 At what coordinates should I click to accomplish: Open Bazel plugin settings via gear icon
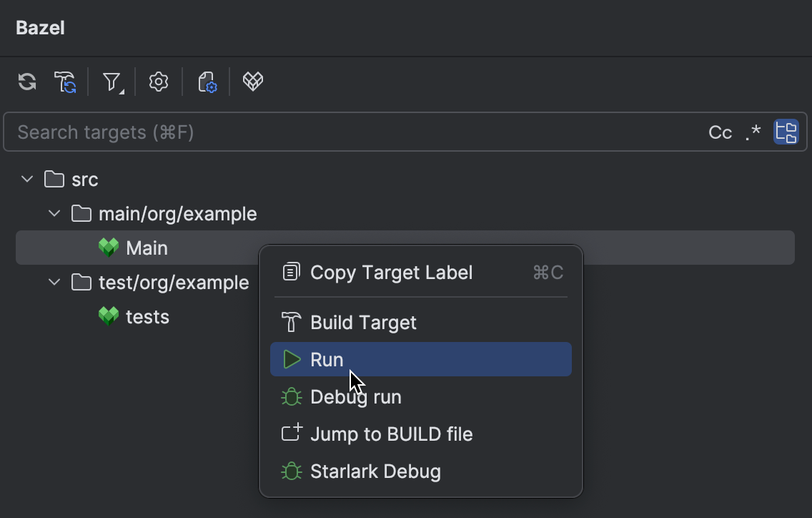[x=158, y=82]
